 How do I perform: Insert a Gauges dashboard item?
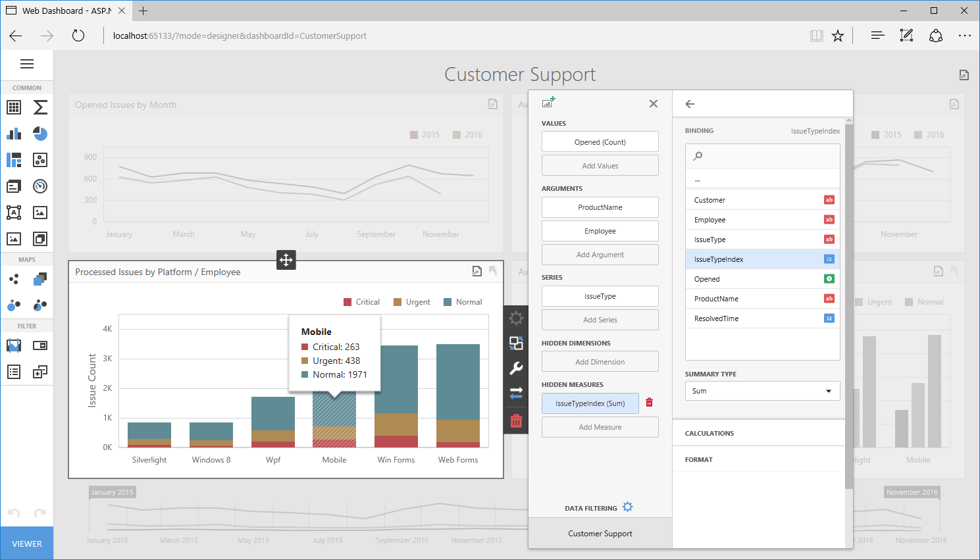(x=40, y=186)
